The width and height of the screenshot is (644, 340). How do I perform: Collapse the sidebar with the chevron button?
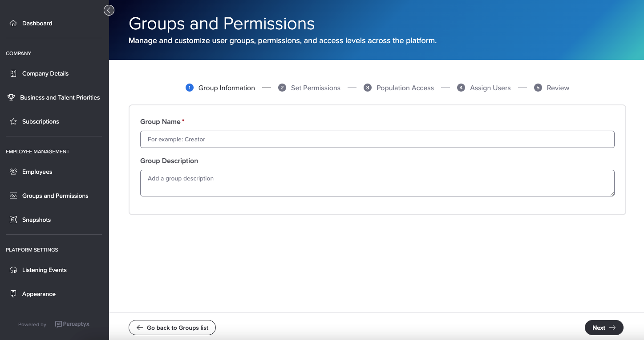[109, 10]
